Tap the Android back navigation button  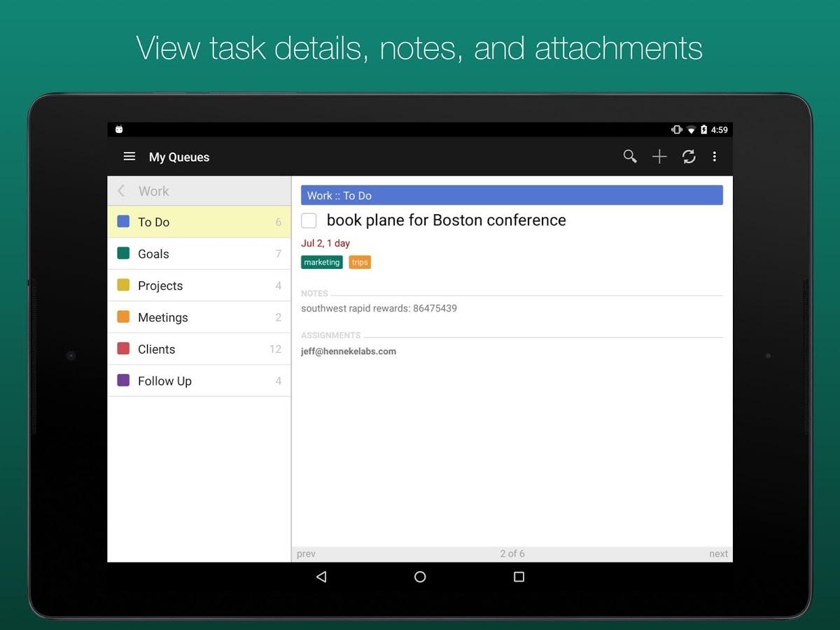tap(321, 577)
